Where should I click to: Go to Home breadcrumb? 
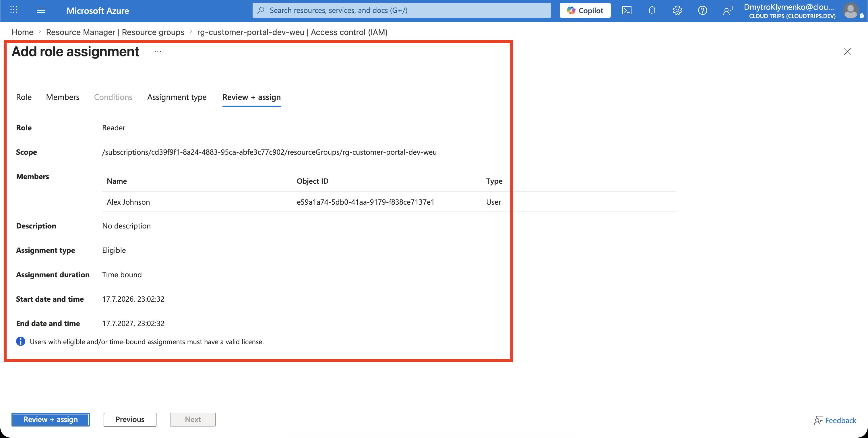[22, 32]
